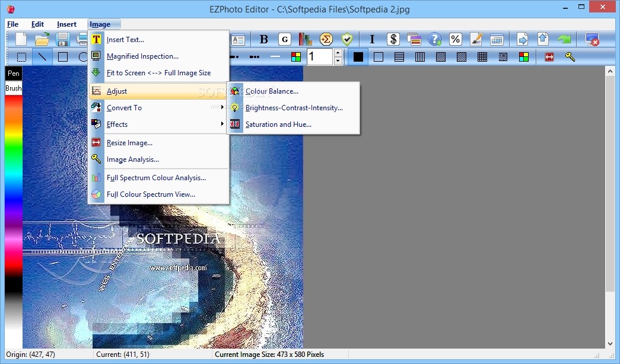
Task: Click the bold B toolbar icon
Action: tap(264, 39)
